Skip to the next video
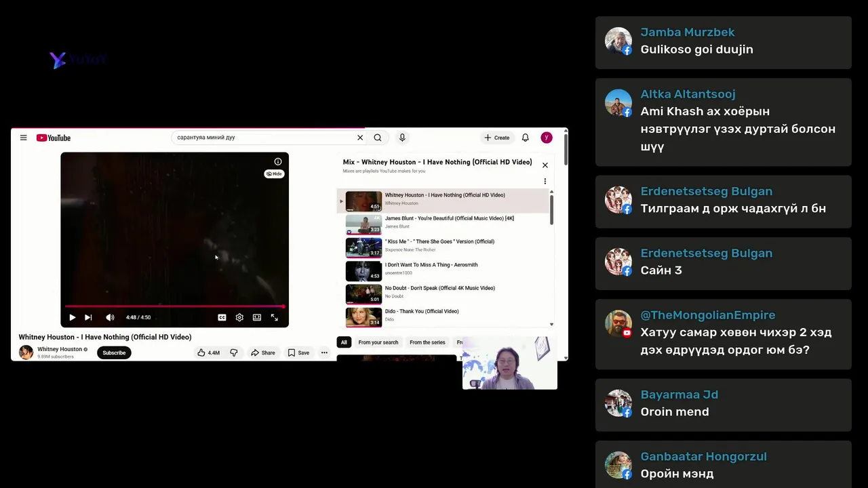 [x=88, y=317]
